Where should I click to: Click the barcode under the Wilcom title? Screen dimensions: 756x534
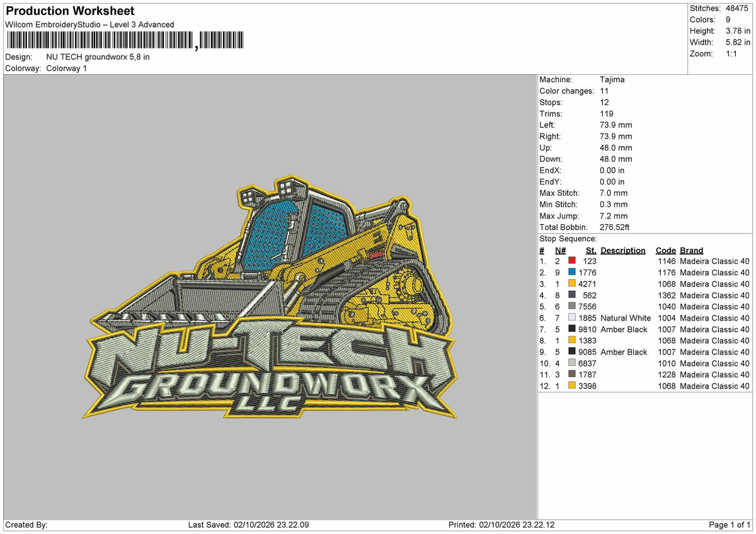coord(124,41)
